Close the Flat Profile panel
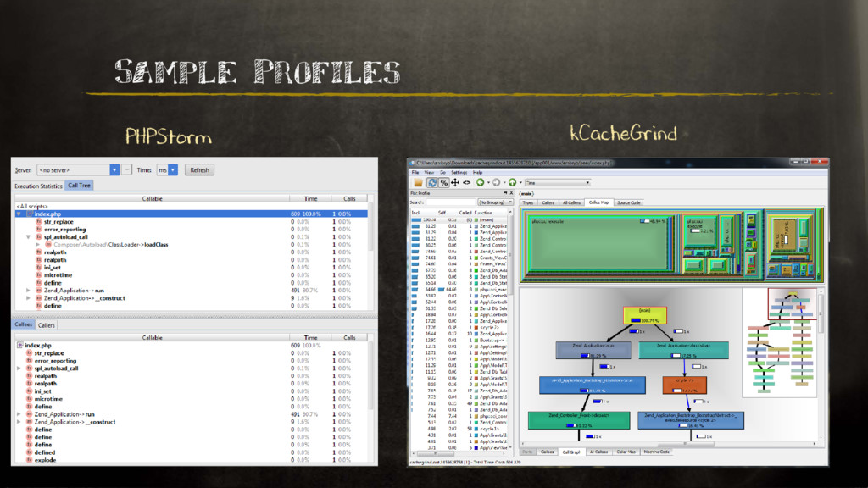Viewport: 868px width, 488px height. [511, 193]
